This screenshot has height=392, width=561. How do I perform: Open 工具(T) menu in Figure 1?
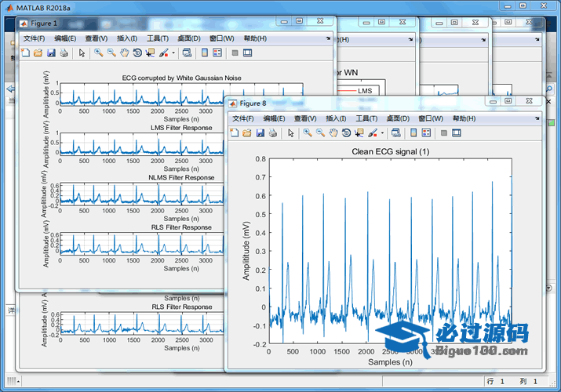[x=158, y=38]
